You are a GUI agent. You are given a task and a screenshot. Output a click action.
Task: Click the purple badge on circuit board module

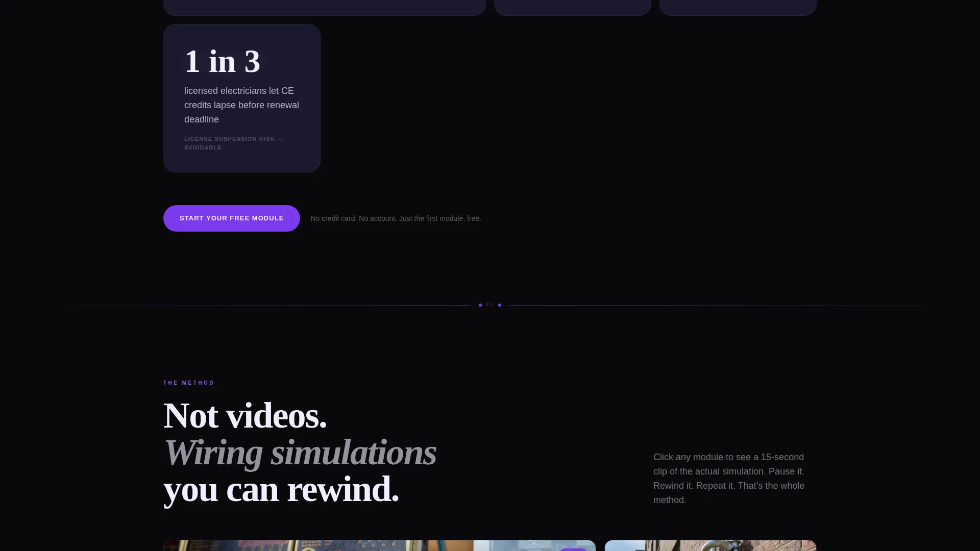coord(573,549)
